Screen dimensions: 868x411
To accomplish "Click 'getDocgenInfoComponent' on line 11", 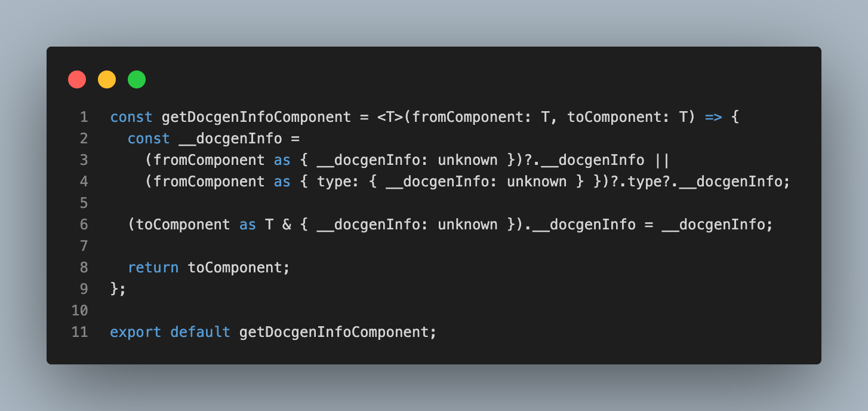I will [x=334, y=332].
